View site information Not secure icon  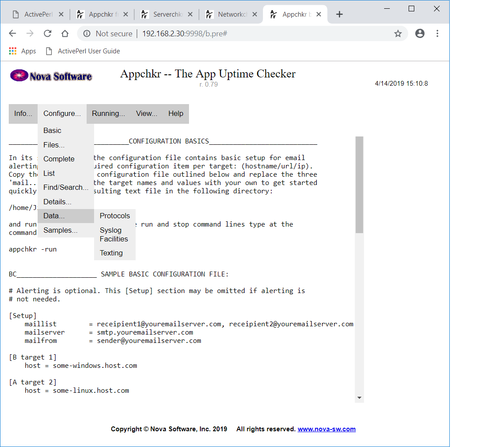(87, 33)
